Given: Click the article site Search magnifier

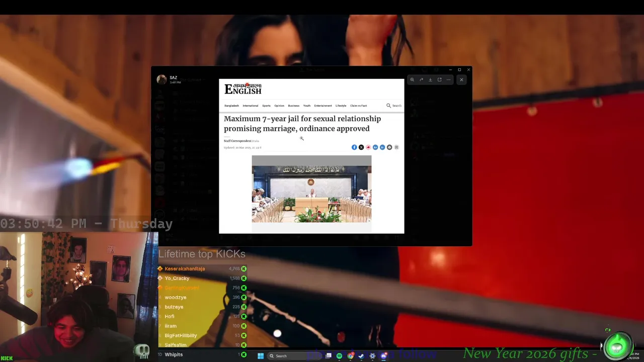Looking at the screenshot, I should pyautogui.click(x=388, y=106).
